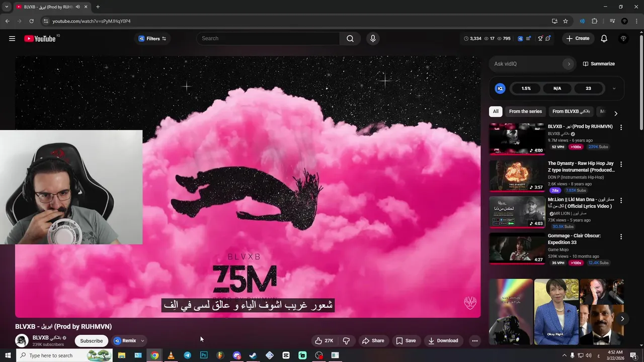Open YouTube notifications bell

tap(604, 39)
